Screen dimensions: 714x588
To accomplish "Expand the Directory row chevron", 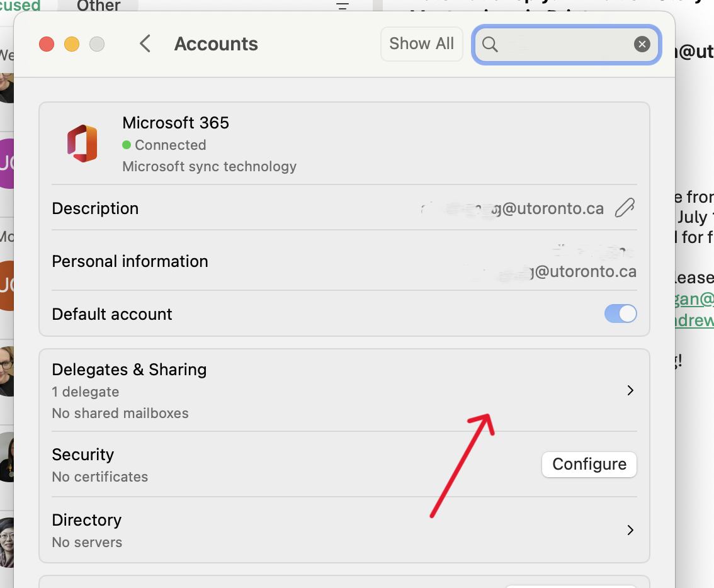I will tap(630, 530).
